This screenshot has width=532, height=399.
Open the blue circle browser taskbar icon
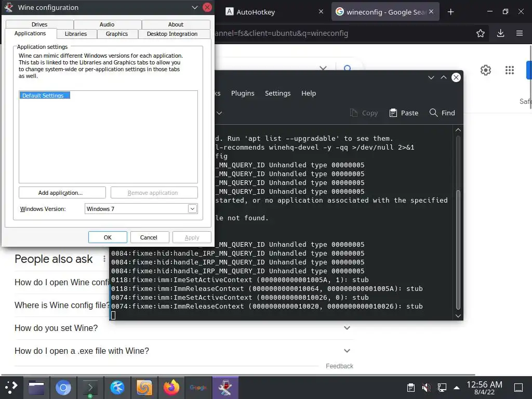click(63, 388)
